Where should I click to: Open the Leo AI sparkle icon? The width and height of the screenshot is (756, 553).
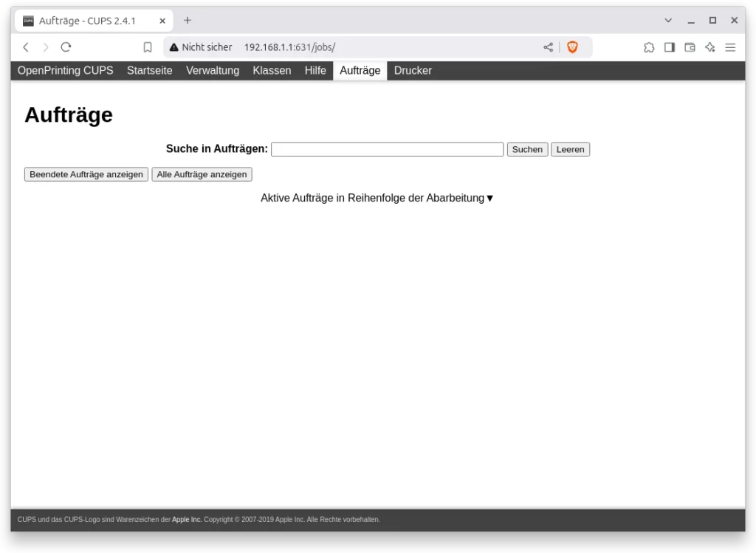(x=710, y=47)
